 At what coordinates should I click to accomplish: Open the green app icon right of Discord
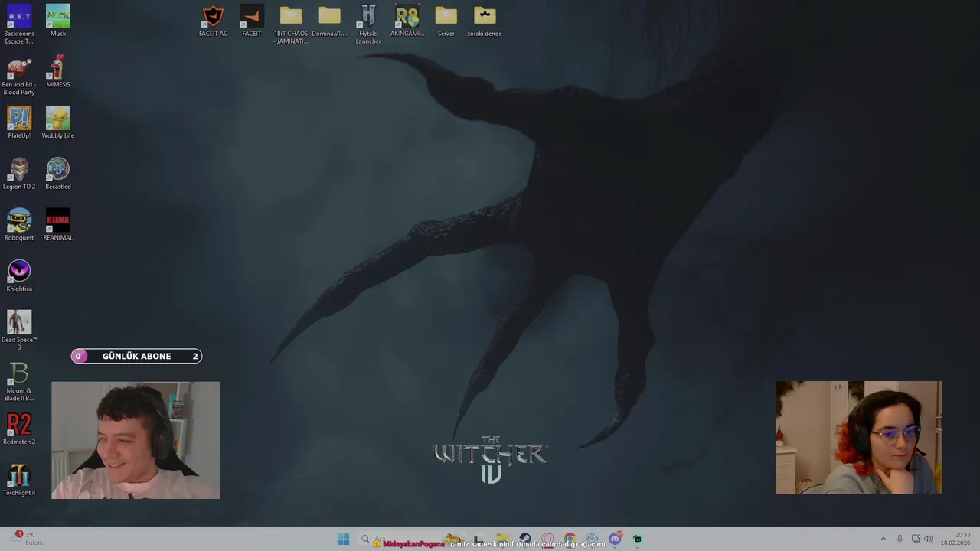(x=637, y=539)
